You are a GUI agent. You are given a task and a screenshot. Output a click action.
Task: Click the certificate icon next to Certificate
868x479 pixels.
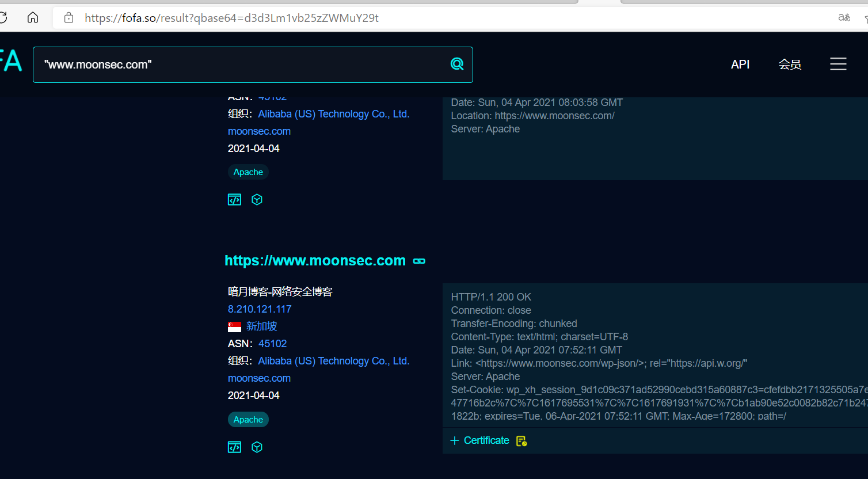521,441
